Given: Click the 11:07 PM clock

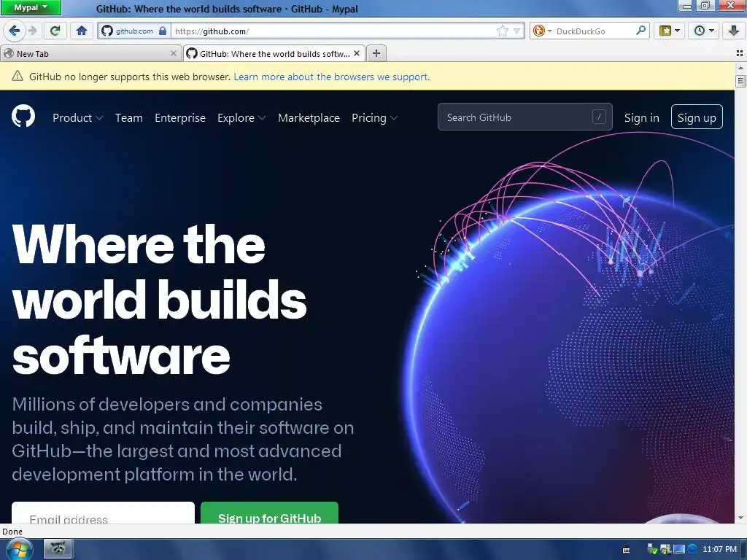Looking at the screenshot, I should pyautogui.click(x=719, y=550).
